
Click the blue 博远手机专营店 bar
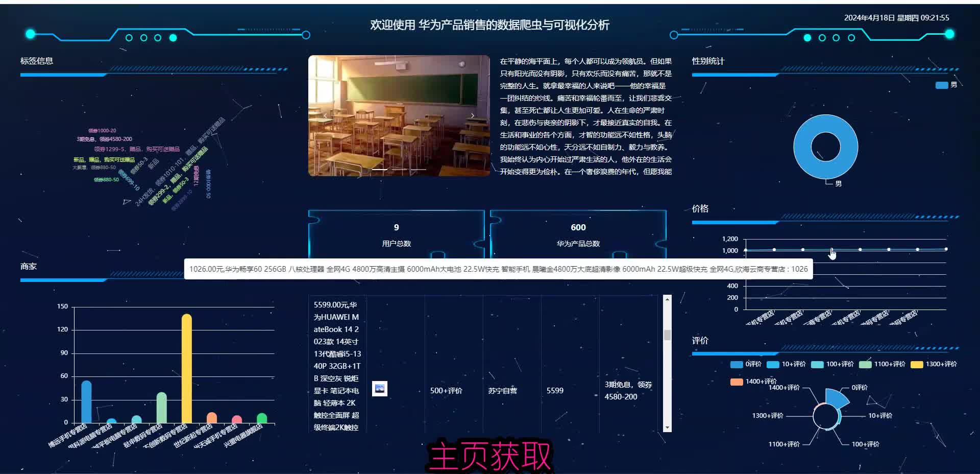86,402
